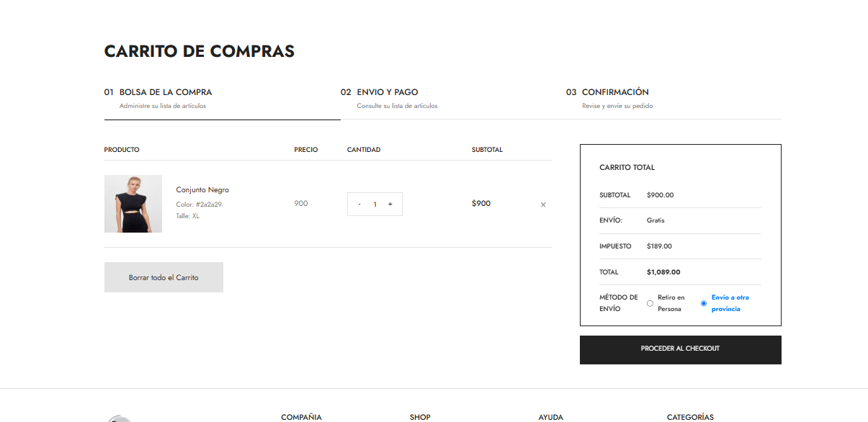Screen dimensions: 868x422
Task: Click the Shop footer heading
Action: click(420, 417)
